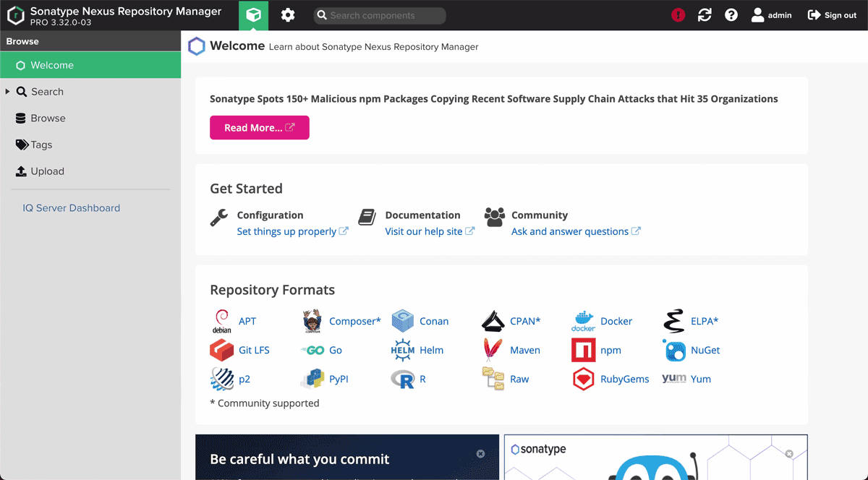Click the Conan format icon
Screen dimensions: 868x480
(x=403, y=321)
